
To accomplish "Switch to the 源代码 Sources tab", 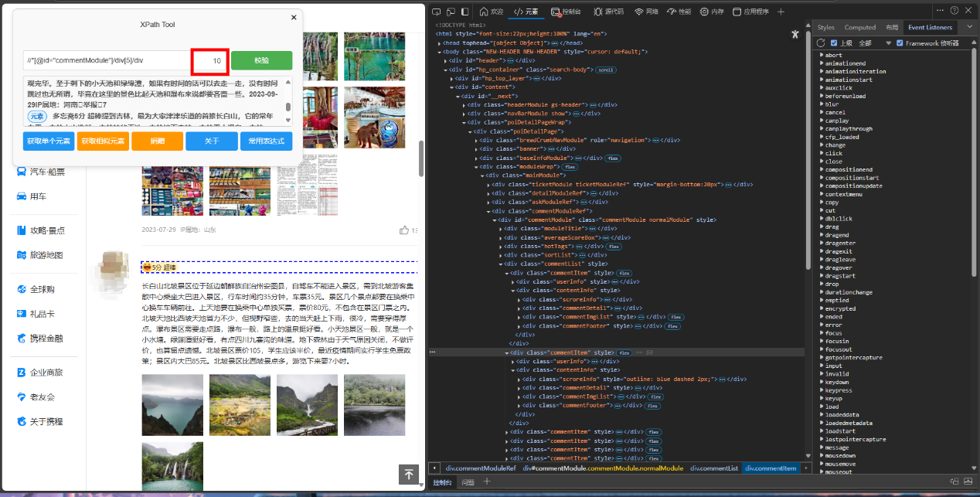I will pos(608,12).
